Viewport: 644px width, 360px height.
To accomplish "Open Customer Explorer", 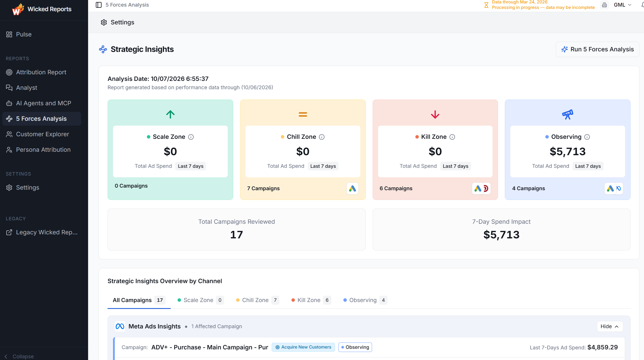I will pyautogui.click(x=42, y=134).
